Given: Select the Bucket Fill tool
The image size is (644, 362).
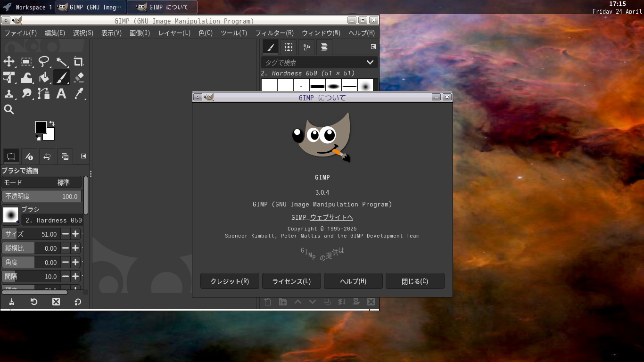Looking at the screenshot, I should [x=44, y=77].
